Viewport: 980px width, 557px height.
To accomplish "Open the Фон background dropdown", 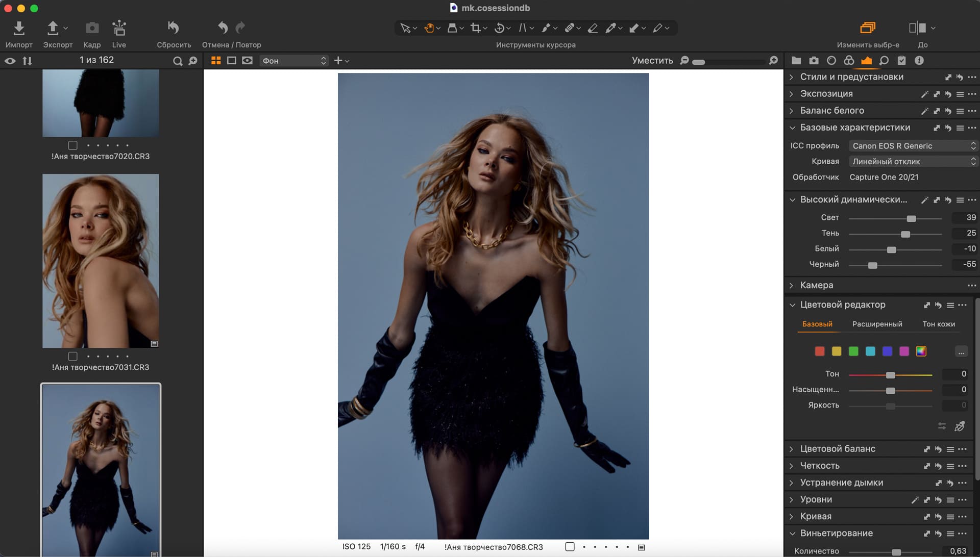I will 294,61.
